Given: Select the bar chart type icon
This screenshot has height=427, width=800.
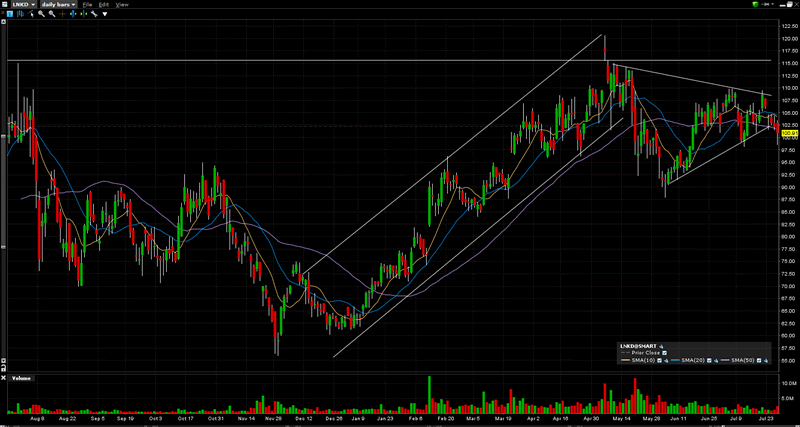Looking at the screenshot, I should [20, 14].
